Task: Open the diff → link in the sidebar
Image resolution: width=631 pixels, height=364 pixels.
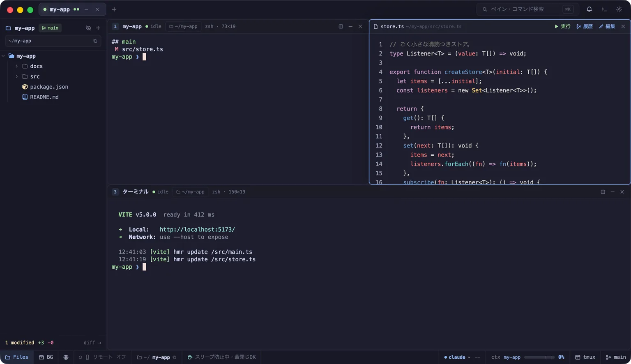Action: pos(92,343)
